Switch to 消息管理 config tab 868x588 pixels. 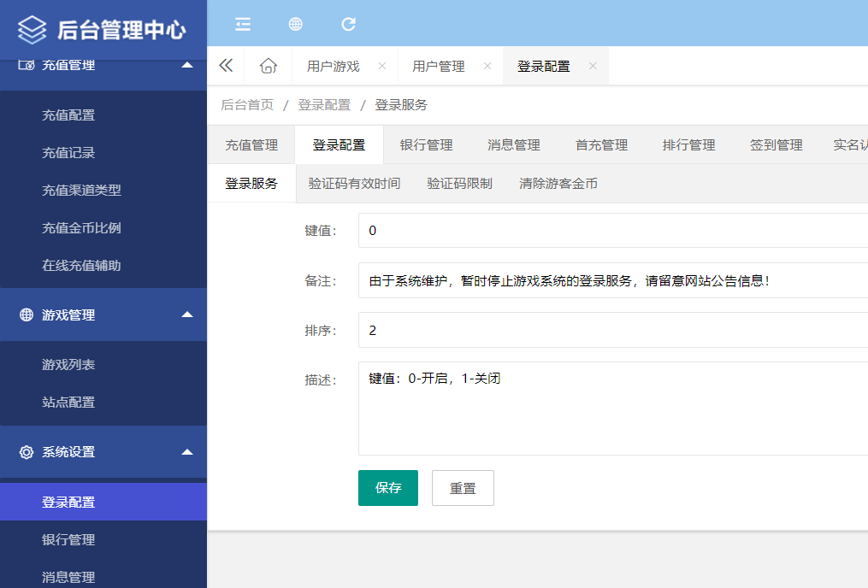(514, 145)
